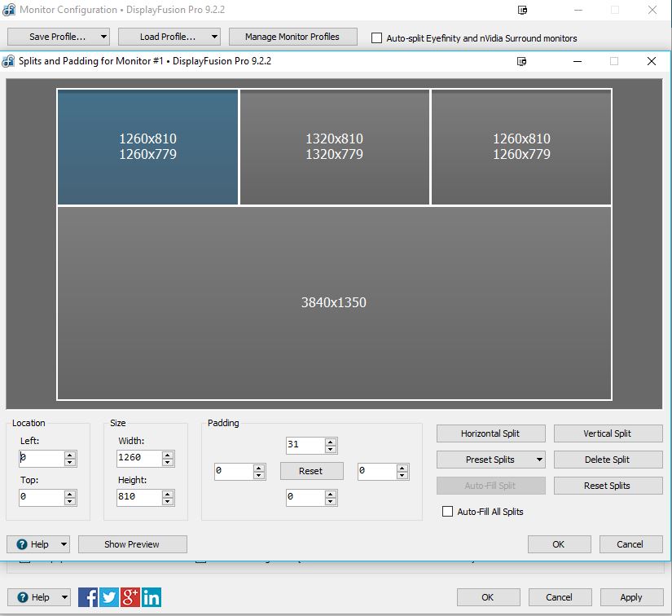Image resolution: width=672 pixels, height=616 pixels.
Task: Click into the Width input field
Action: (x=139, y=458)
